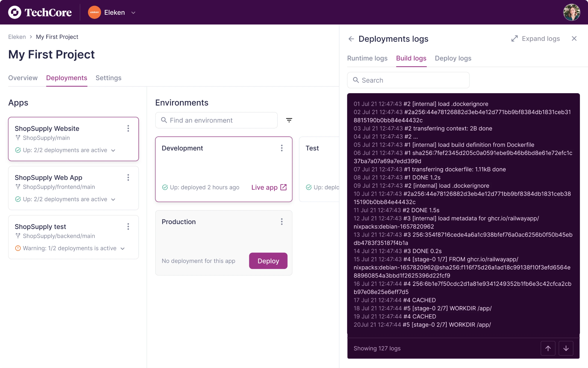Click the back arrow in Deployments logs panel

[x=351, y=39]
